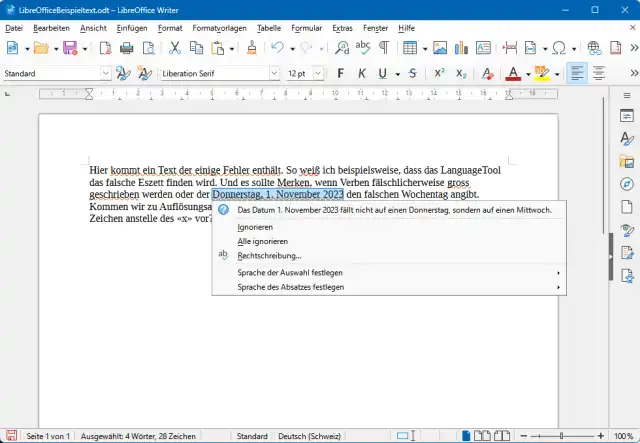This screenshot has height=443, width=640.
Task: Open the sidebar Gallery icon
Action: [x=627, y=161]
